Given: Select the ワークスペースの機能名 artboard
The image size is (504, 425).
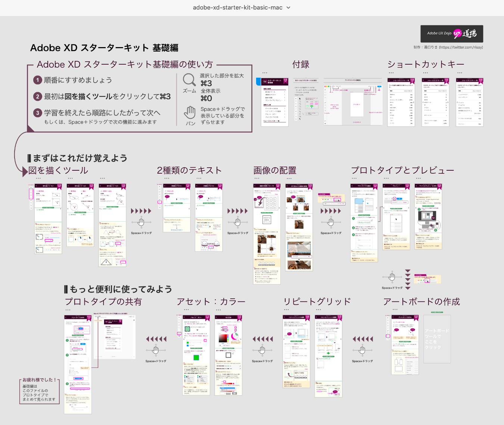Looking at the screenshot, I should [353, 102].
